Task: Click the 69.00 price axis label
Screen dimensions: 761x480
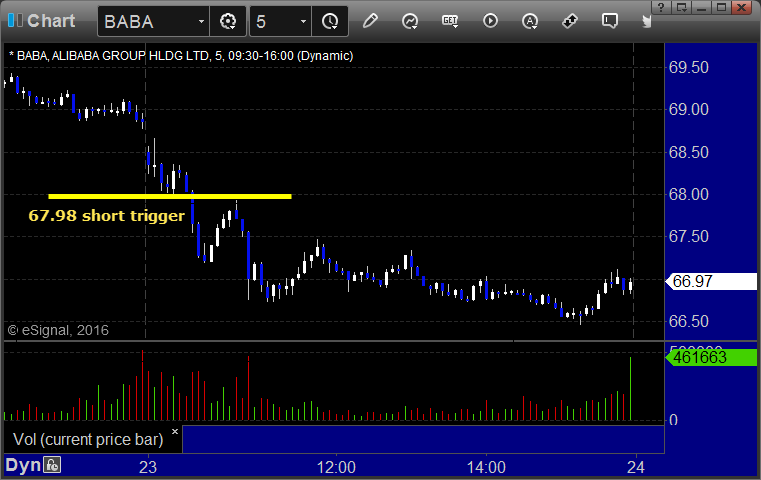Action: point(688,110)
